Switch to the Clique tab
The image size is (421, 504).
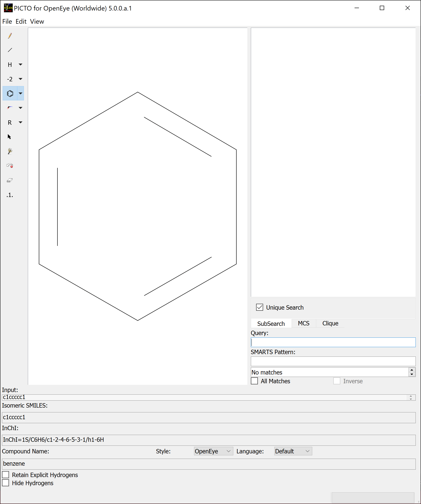(x=330, y=323)
